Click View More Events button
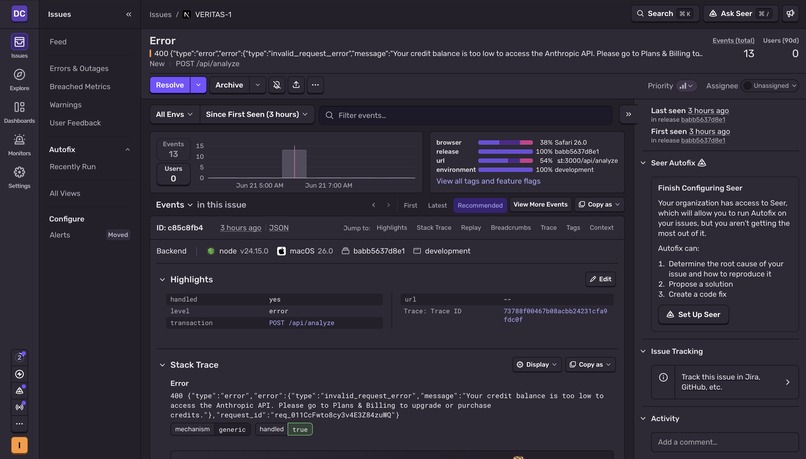 pos(540,205)
